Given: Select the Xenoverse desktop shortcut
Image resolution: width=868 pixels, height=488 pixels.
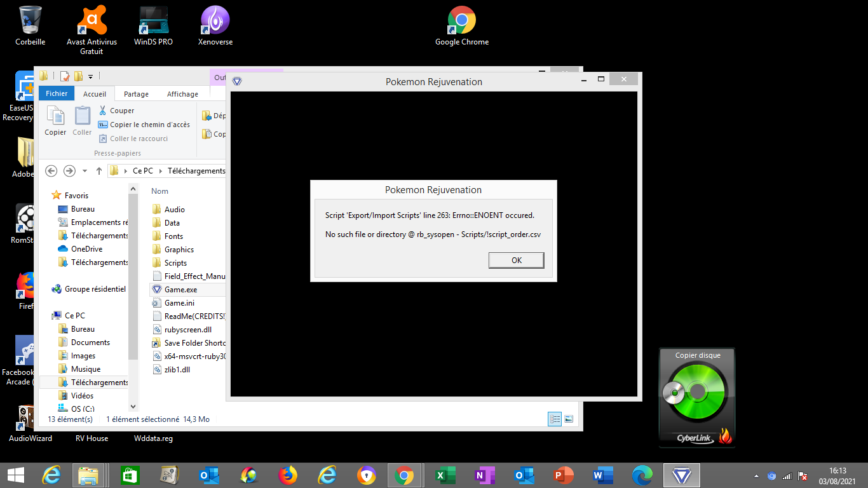Looking at the screenshot, I should pyautogui.click(x=215, y=25).
